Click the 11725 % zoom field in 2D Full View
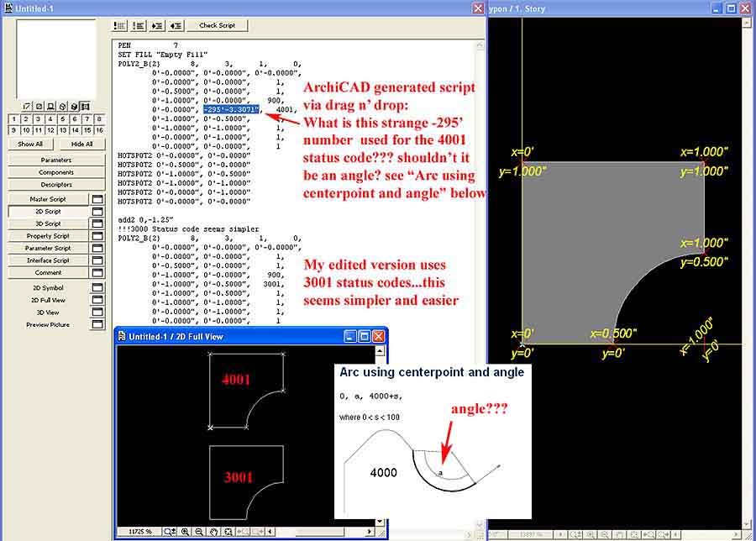756x541 pixels. tap(139, 532)
